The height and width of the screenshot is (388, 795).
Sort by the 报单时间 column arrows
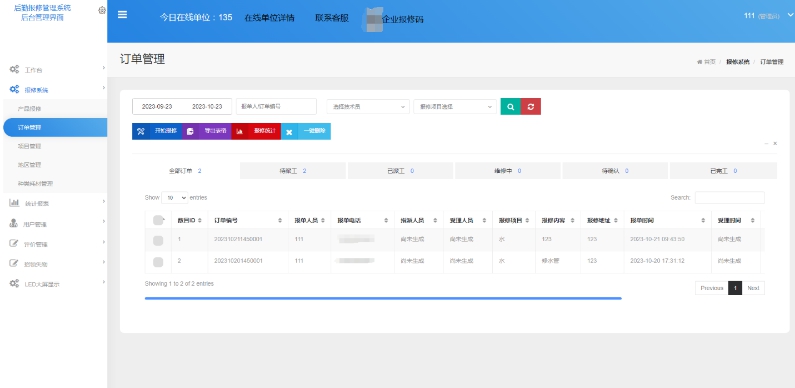click(x=703, y=221)
